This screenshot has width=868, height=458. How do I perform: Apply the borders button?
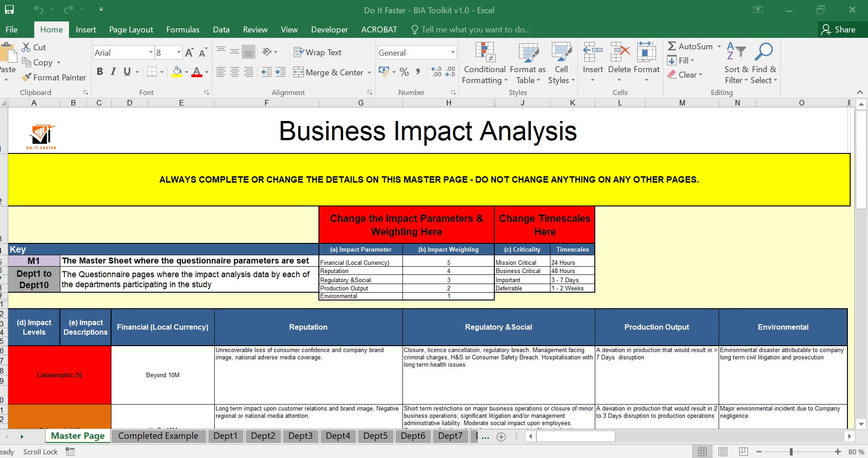pos(152,72)
